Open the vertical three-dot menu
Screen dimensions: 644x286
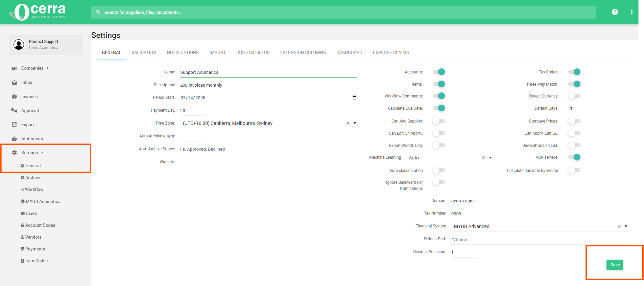pyautogui.click(x=631, y=12)
